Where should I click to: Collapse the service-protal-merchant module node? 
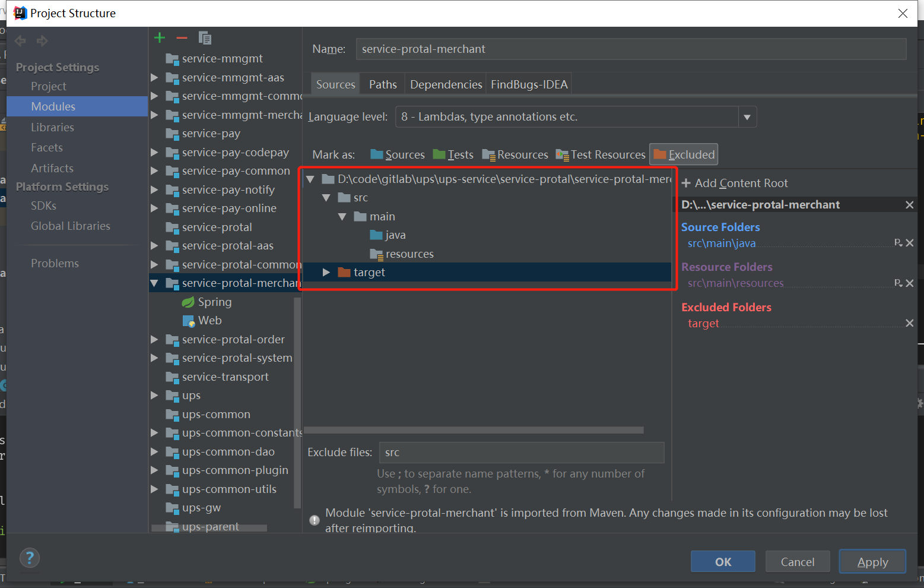(x=154, y=283)
